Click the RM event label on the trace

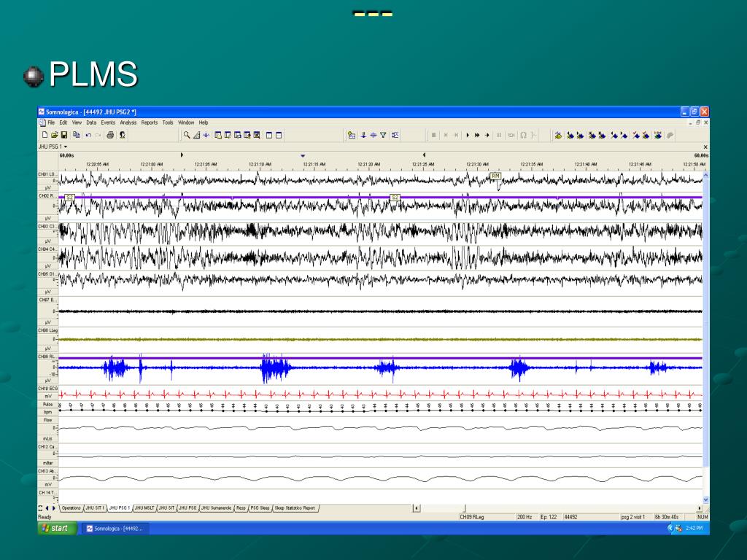(x=495, y=176)
